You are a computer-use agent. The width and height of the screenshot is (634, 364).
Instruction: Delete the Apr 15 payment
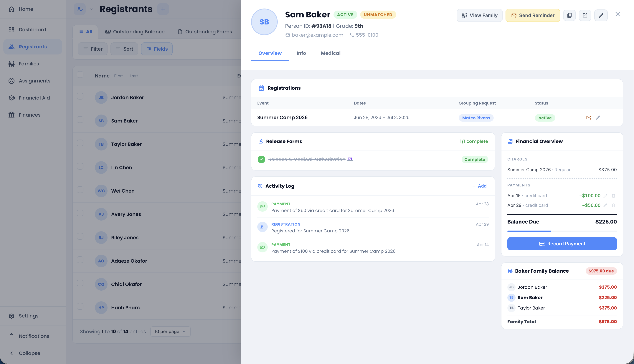pos(613,196)
